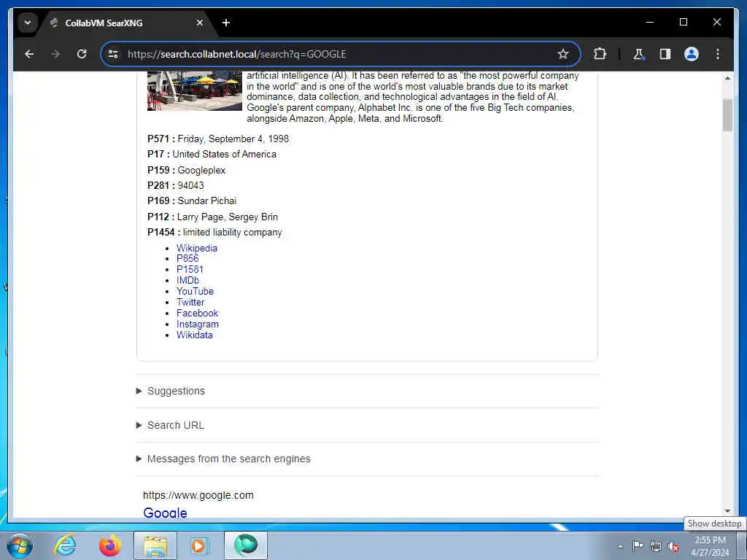This screenshot has width=747, height=560.
Task: Select the P571 founding date text
Action: (233, 139)
